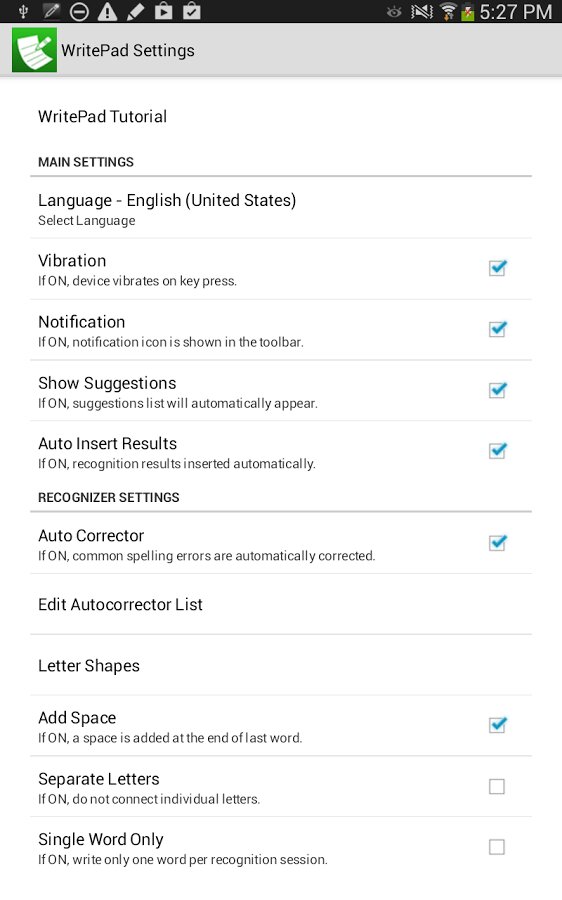This screenshot has height=900, width=562.
Task: Tap the WritePad app icon
Action: 34,50
